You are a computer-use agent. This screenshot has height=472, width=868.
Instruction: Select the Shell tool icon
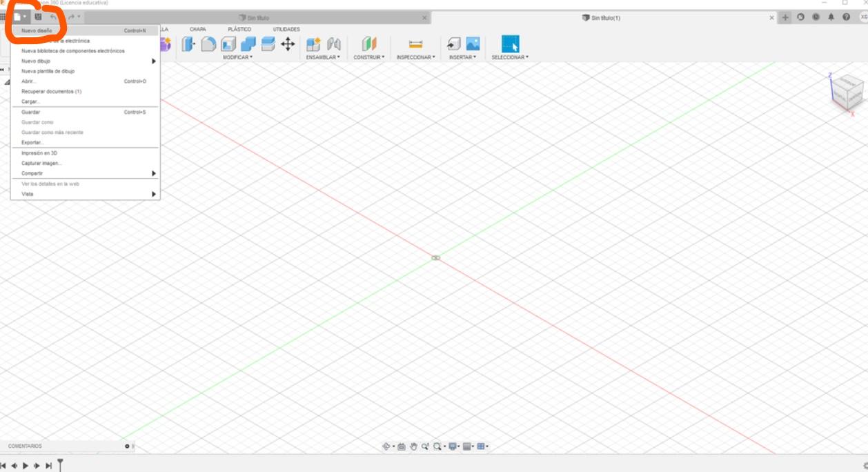coord(228,44)
